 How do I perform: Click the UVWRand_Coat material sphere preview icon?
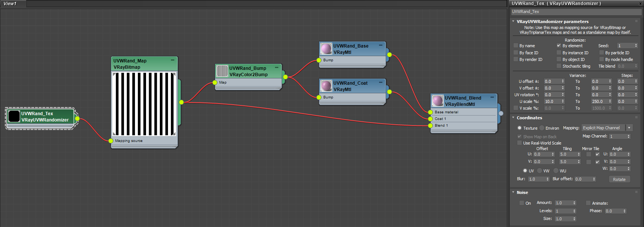326,86
